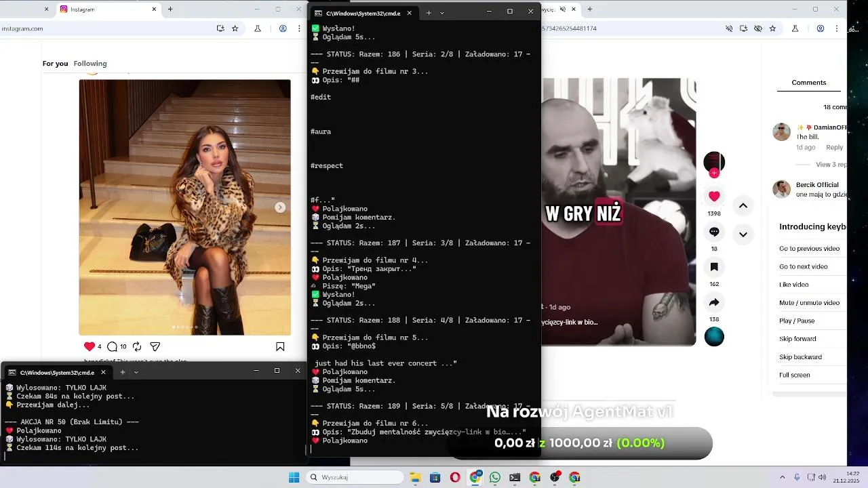Viewport: 868px width, 488px height.
Task: Unmute the TikTok tab via the muted speaker icon
Action: pos(562,9)
